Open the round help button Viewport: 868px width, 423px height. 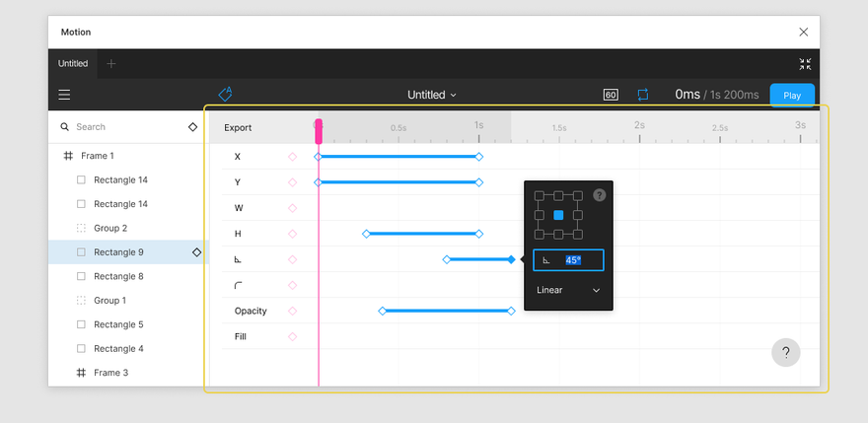coord(785,352)
